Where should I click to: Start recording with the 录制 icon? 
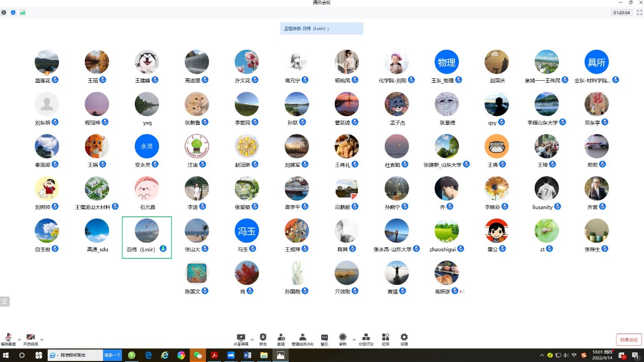[343, 338]
